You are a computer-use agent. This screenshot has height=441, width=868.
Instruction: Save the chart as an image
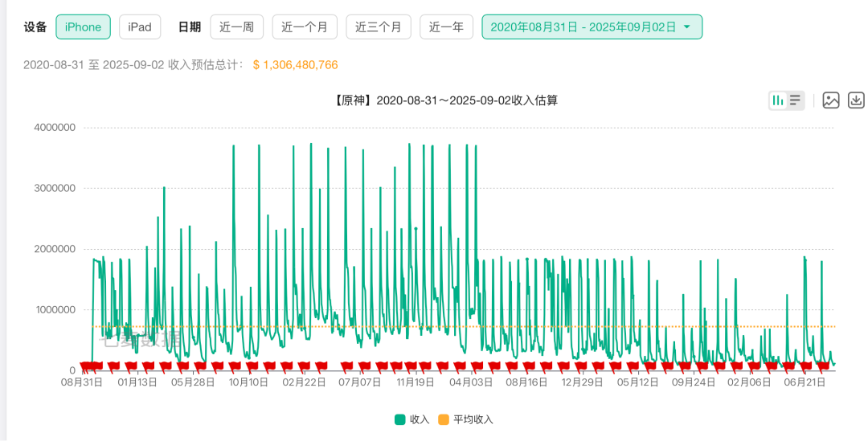pos(831,100)
